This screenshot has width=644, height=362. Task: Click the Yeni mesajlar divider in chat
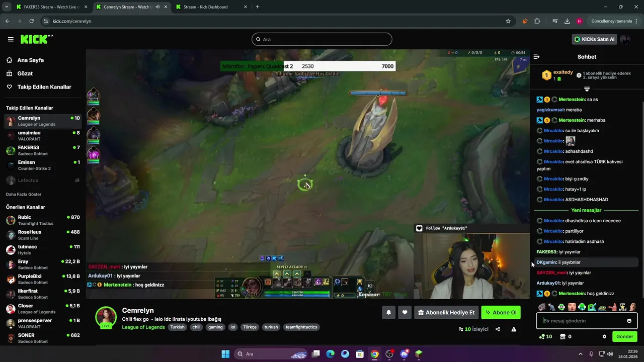[x=586, y=210]
